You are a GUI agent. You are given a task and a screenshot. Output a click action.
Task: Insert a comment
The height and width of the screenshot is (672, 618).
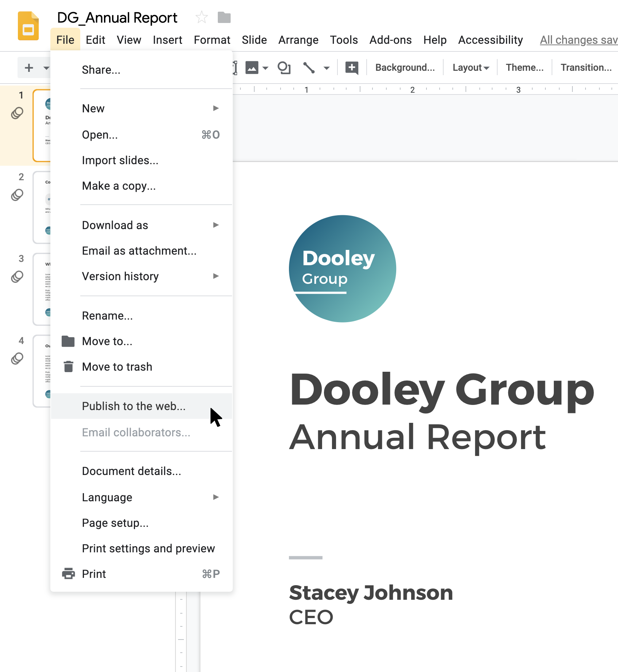pyautogui.click(x=351, y=67)
